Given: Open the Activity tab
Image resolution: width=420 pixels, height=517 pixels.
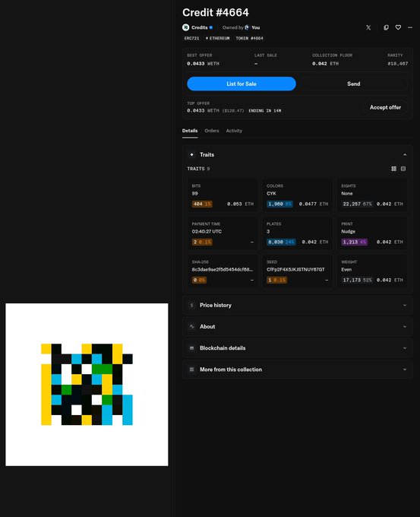Looking at the screenshot, I should (234, 131).
